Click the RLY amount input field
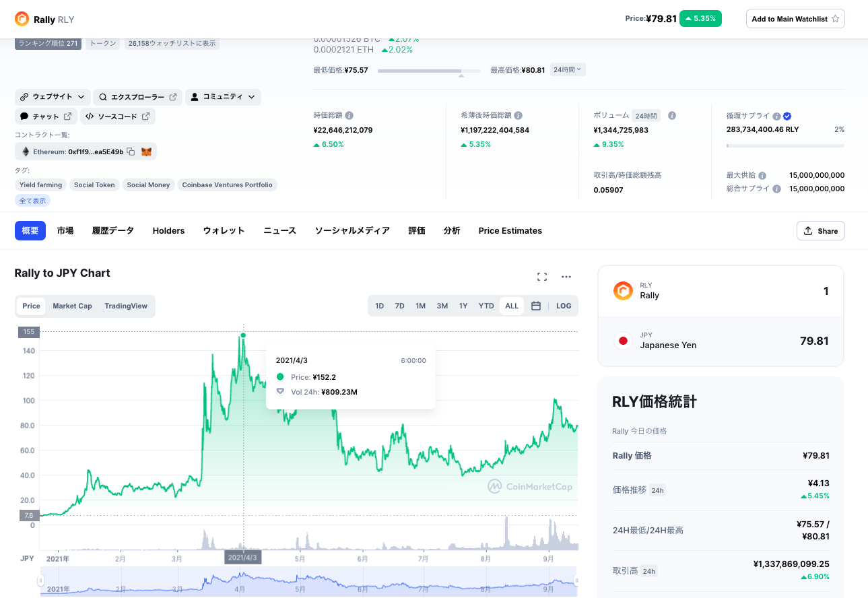The image size is (868, 598). click(x=774, y=291)
